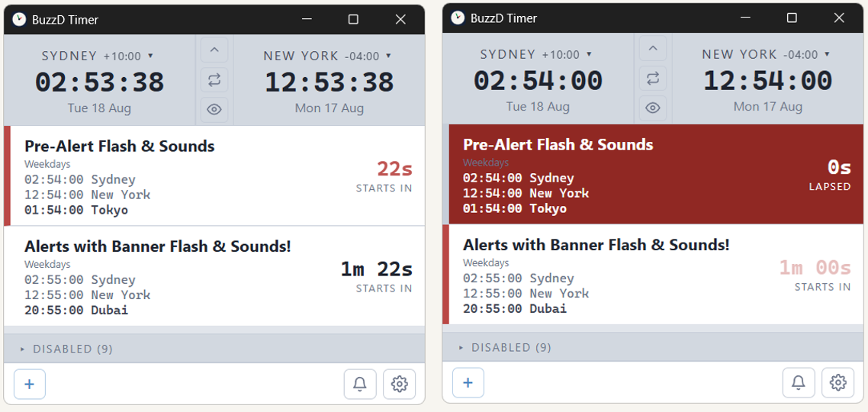The image size is (868, 412).
Task: Open gear settings in left window
Action: [399, 384]
